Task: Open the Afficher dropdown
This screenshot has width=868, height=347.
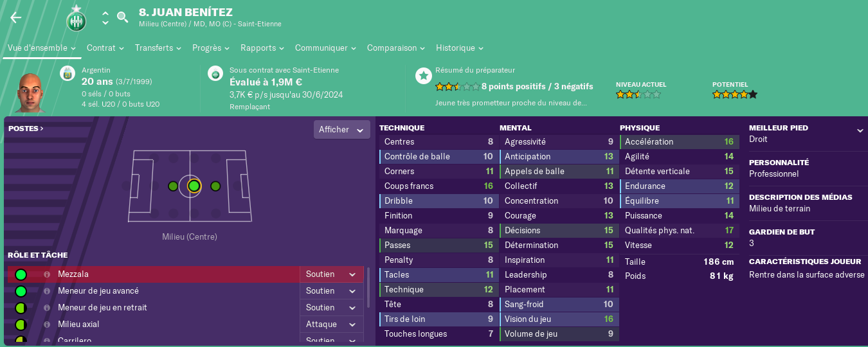Action: 342,130
